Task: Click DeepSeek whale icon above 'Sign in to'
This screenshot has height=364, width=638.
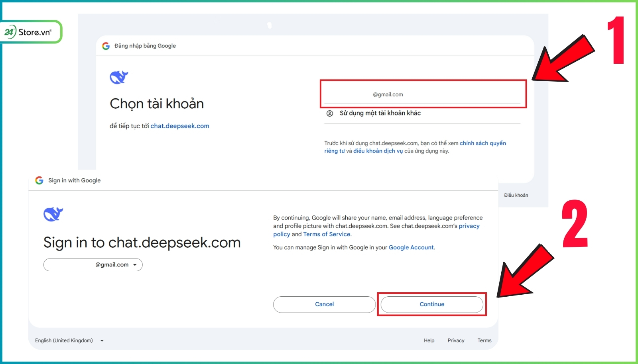Action: (x=53, y=214)
